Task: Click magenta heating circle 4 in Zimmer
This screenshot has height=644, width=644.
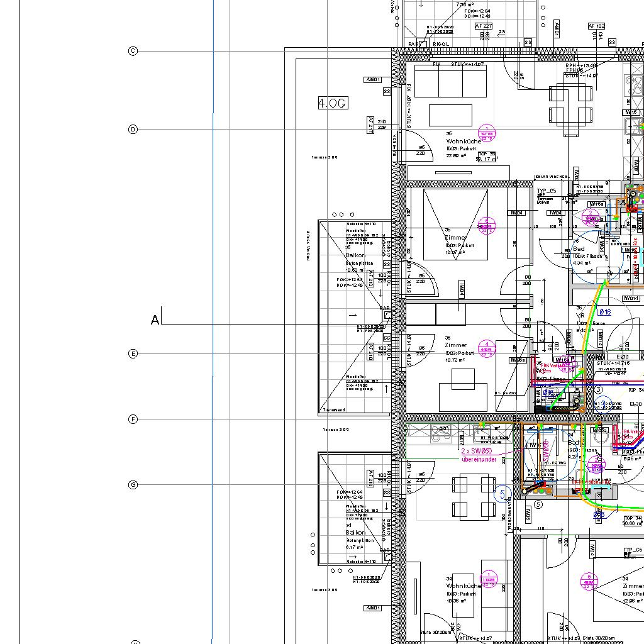Action: (x=487, y=349)
